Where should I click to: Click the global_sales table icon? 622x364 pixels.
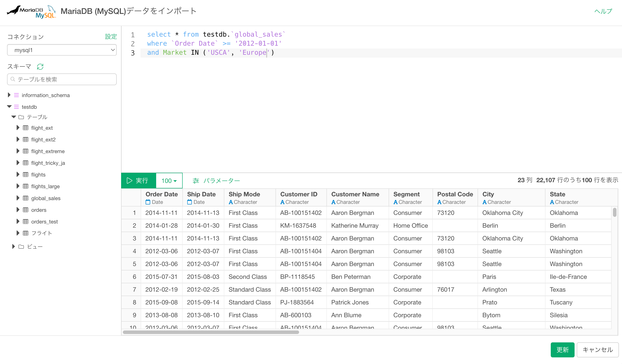26,198
